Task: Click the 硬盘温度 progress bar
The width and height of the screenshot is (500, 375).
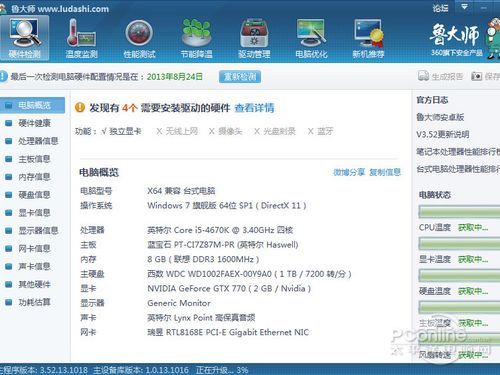Action: click(x=459, y=276)
